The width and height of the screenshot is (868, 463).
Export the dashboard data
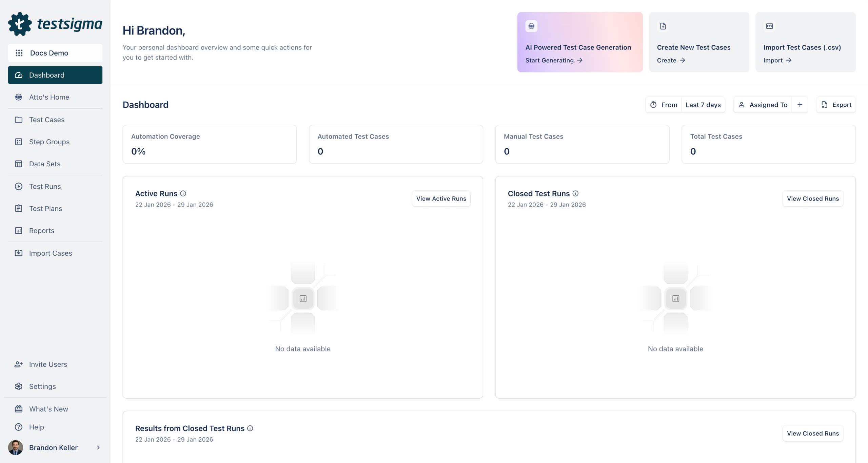click(836, 105)
